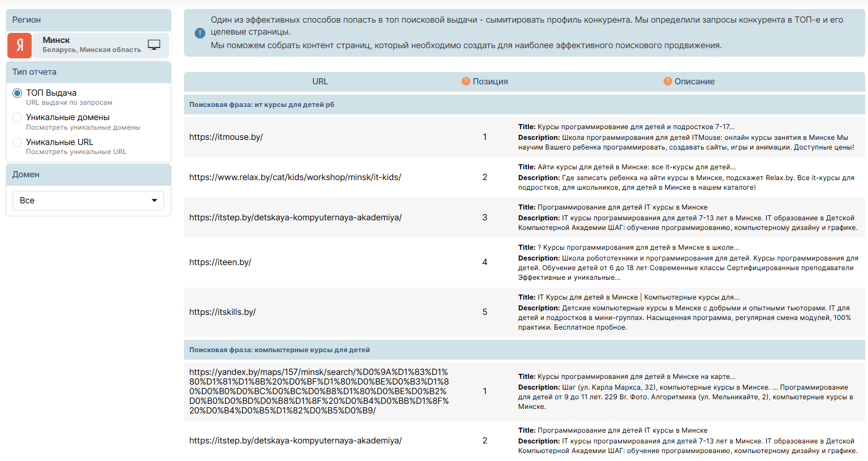Click the Описание column header
868x461 pixels.
(694, 82)
